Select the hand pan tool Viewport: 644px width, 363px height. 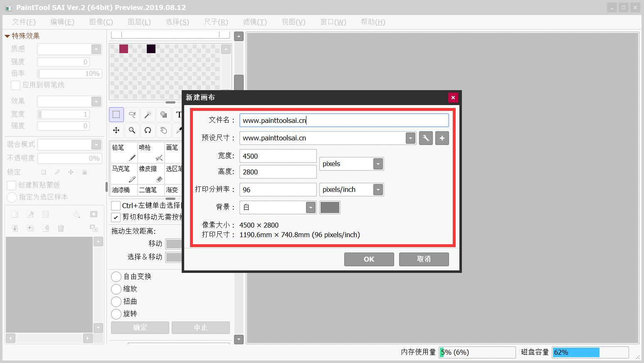[164, 130]
